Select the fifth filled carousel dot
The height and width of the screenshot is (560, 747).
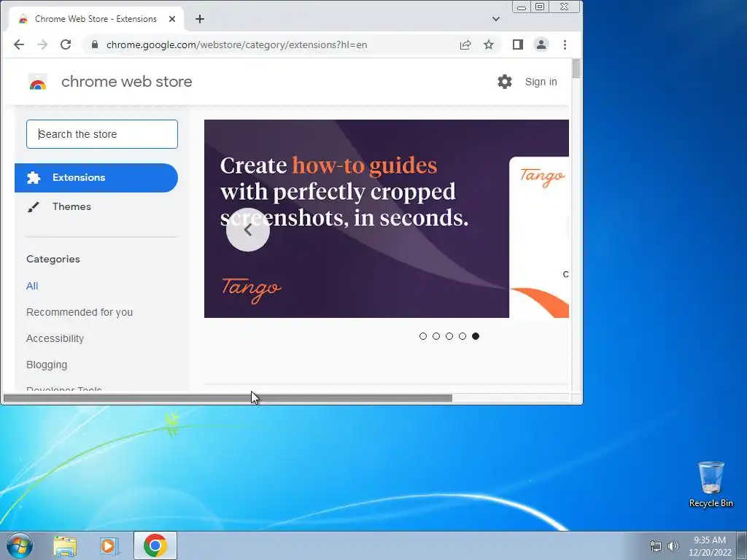point(476,336)
